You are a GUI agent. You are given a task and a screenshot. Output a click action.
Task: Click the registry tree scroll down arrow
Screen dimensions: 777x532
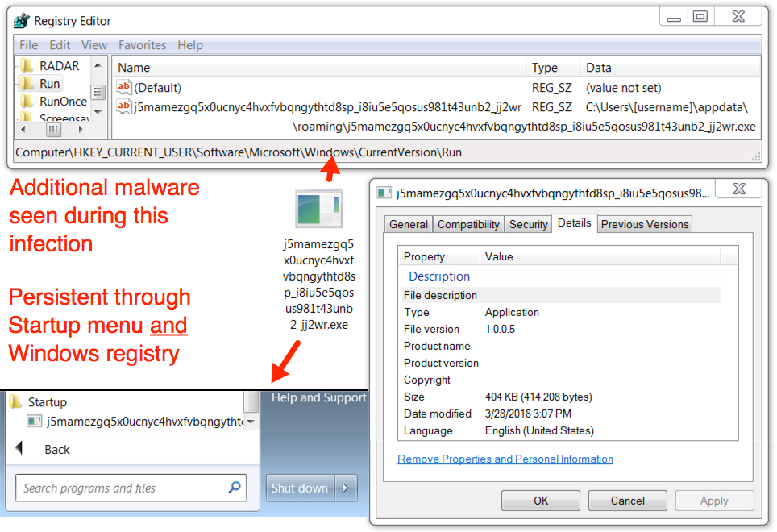point(98,112)
